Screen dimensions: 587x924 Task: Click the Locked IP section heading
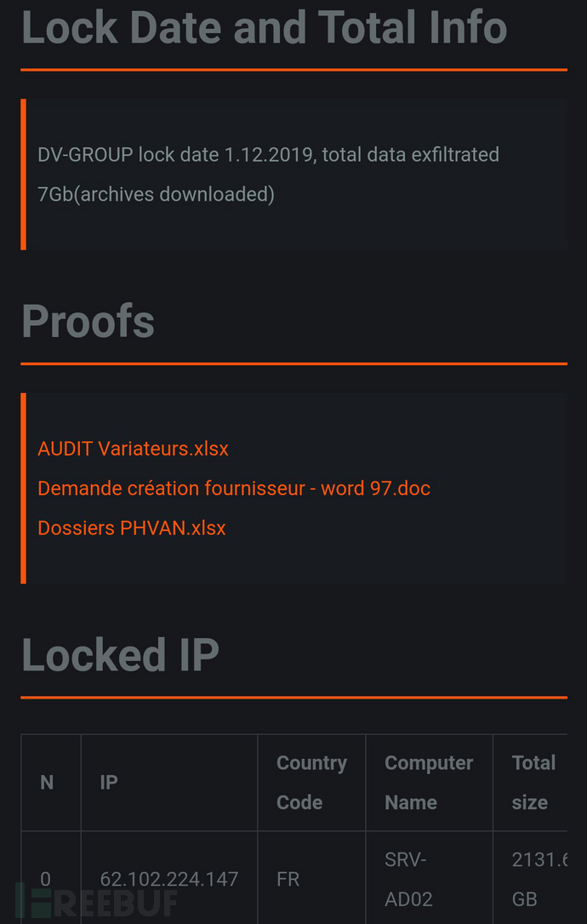(121, 654)
